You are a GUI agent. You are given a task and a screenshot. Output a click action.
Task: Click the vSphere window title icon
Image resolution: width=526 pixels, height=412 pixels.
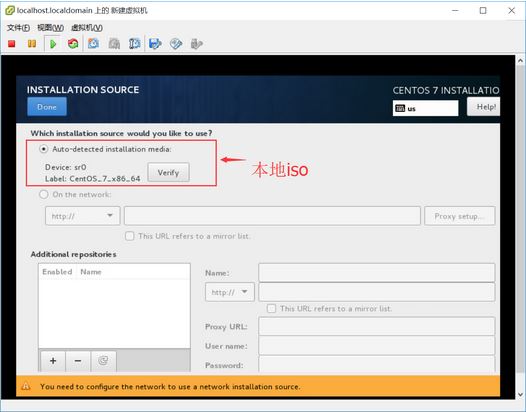click(x=10, y=10)
